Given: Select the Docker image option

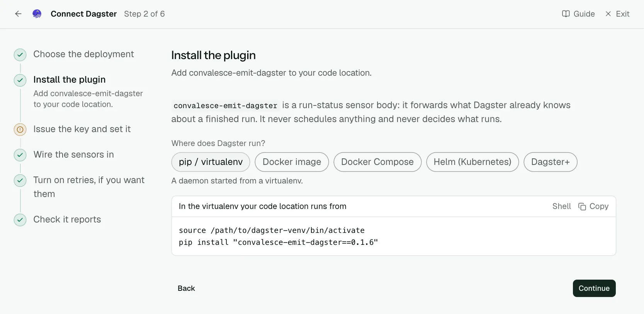Looking at the screenshot, I should click(292, 162).
